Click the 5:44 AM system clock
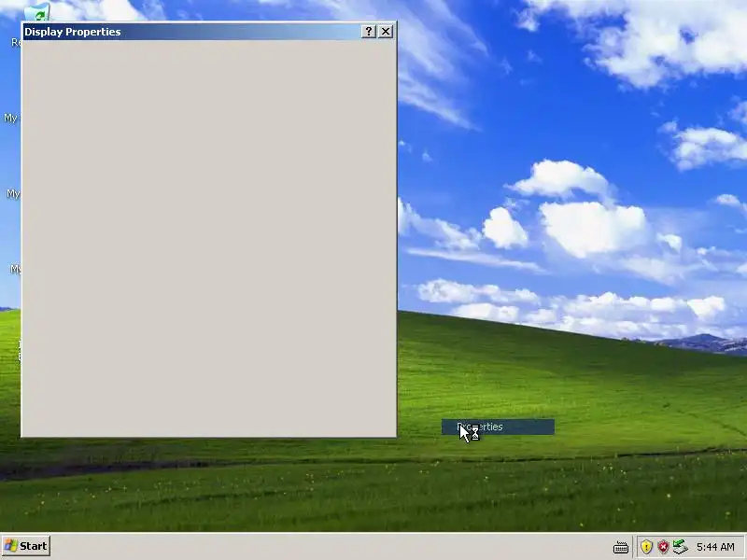 point(715,547)
